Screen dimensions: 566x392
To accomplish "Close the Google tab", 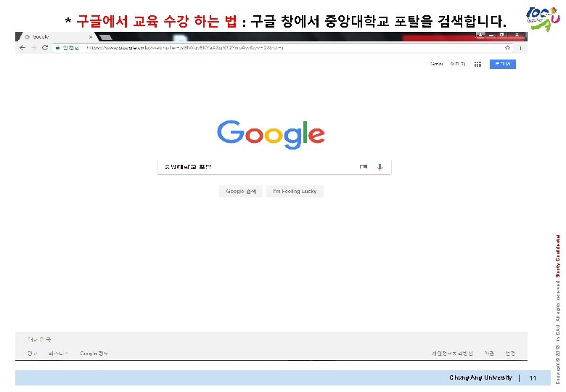I will click(91, 37).
